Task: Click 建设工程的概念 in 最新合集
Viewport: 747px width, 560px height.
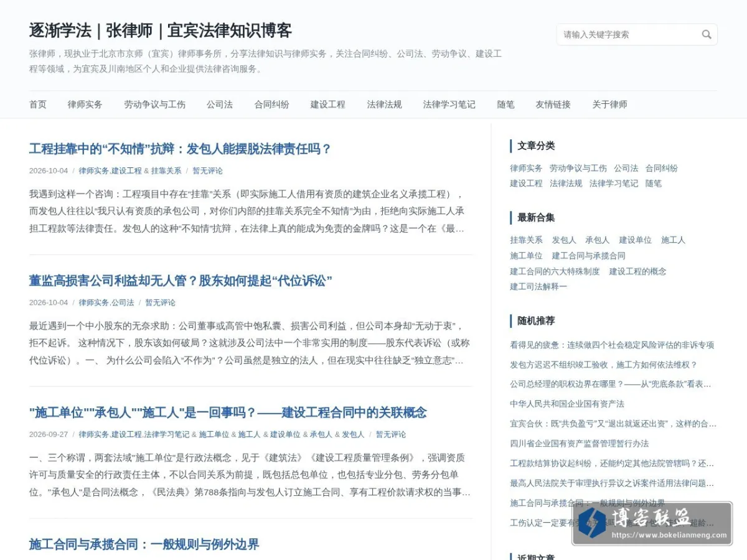Action: [x=638, y=271]
